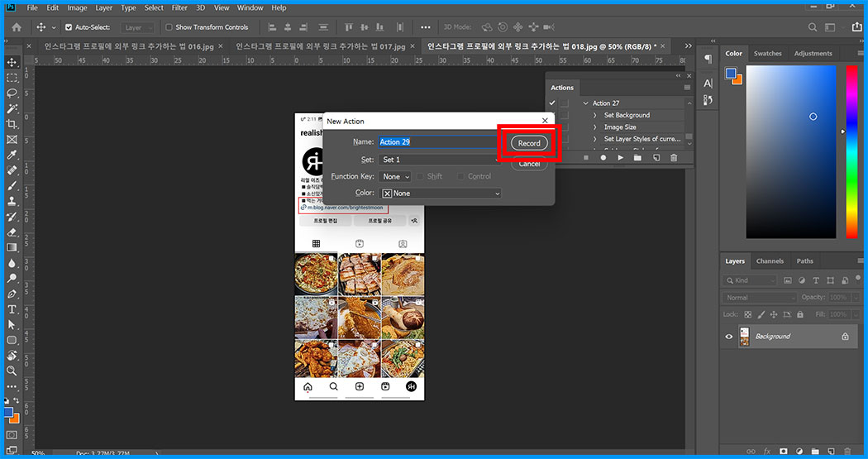Click the Home icon in options bar
The width and height of the screenshot is (868, 459).
point(17,27)
